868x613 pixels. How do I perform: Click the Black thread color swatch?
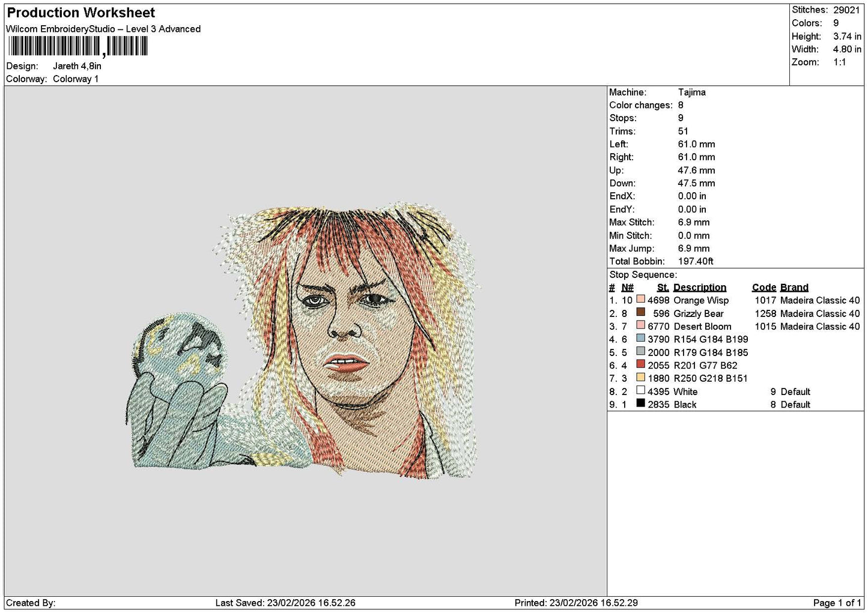[x=640, y=403]
